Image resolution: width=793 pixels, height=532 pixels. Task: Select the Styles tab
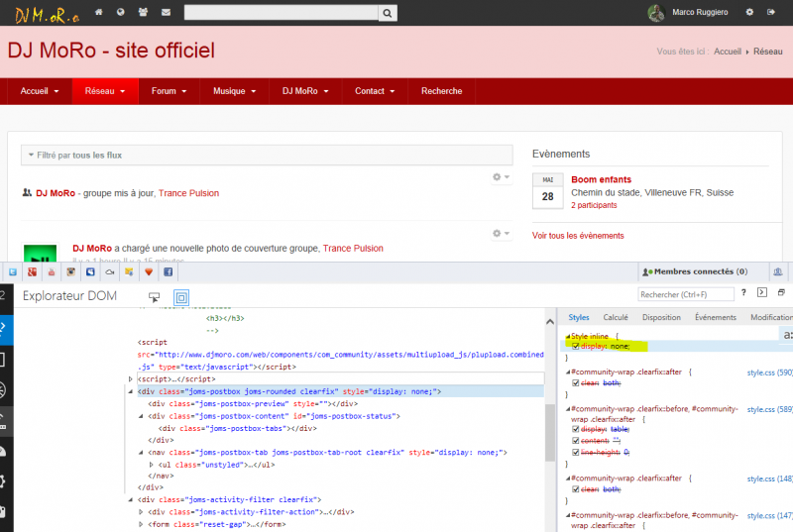[579, 317]
